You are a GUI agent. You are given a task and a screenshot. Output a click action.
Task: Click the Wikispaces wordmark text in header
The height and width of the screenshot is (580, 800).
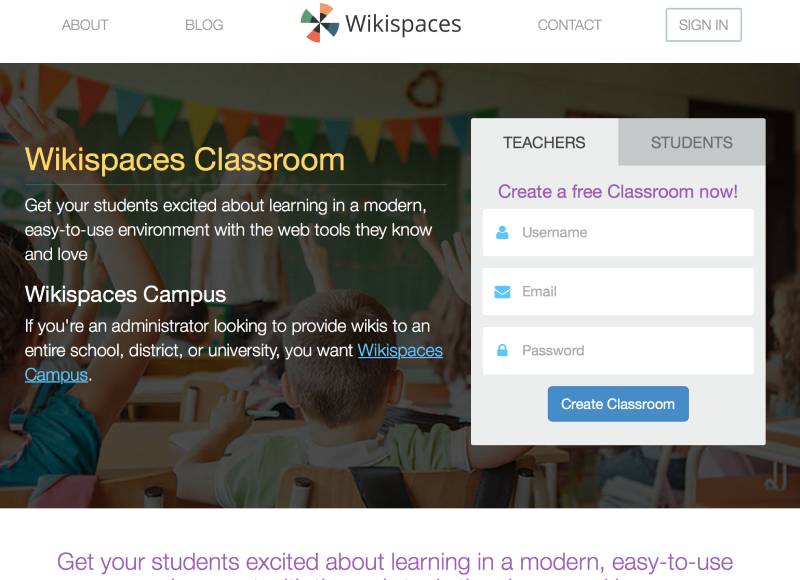click(x=403, y=24)
